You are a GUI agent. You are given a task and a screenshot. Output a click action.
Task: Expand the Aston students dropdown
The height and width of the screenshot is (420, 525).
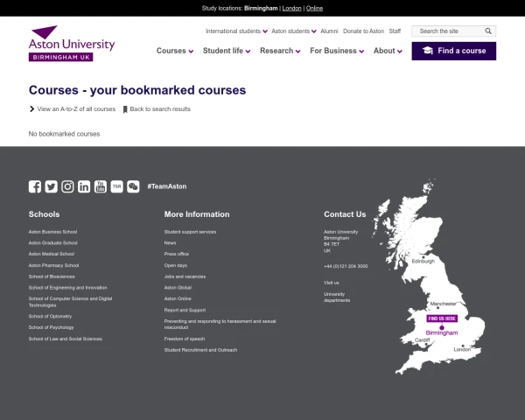coord(294,31)
